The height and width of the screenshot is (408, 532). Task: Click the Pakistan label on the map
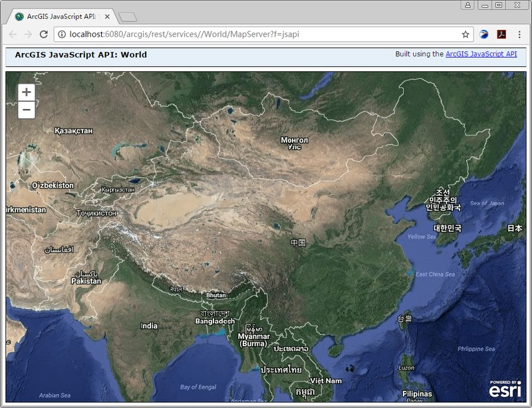point(86,281)
